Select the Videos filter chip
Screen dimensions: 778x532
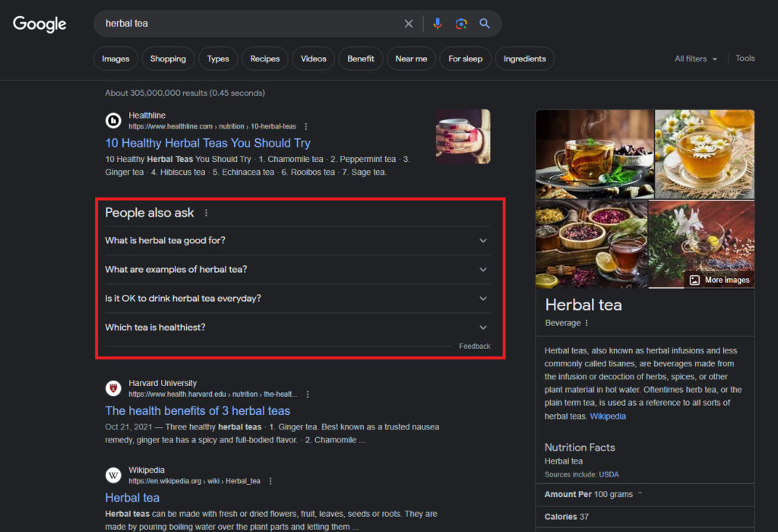pos(314,59)
